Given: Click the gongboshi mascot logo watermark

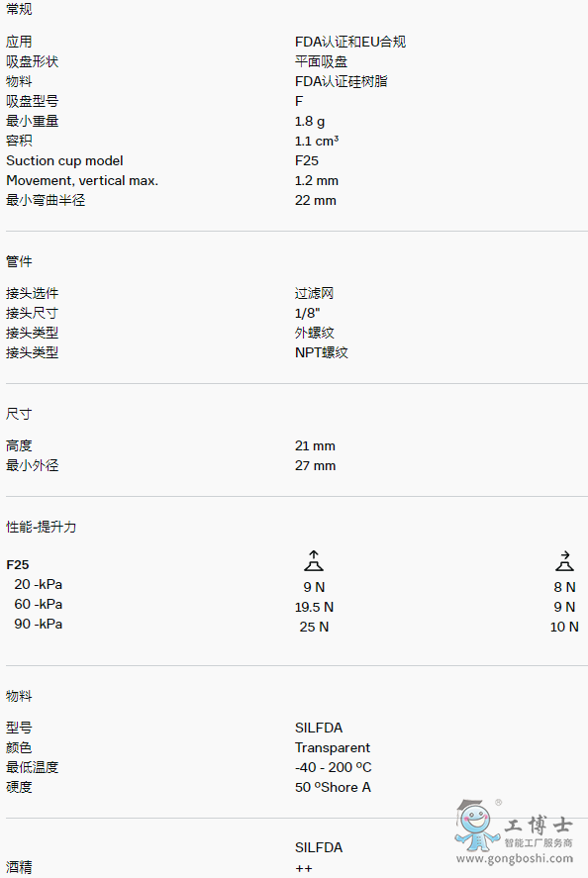Looking at the screenshot, I should click(477, 826).
